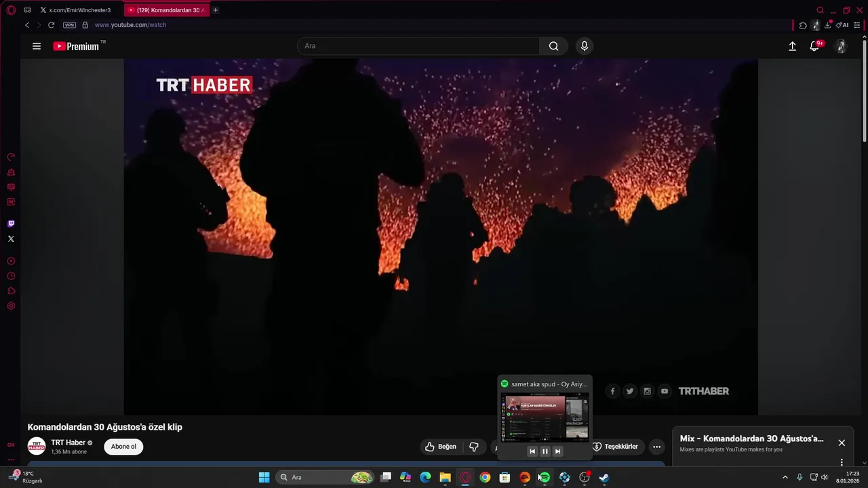Open the 'Mix - Komandolardan 30 Ağustos'a' playlist title
The width and height of the screenshot is (868, 488).
click(x=752, y=439)
